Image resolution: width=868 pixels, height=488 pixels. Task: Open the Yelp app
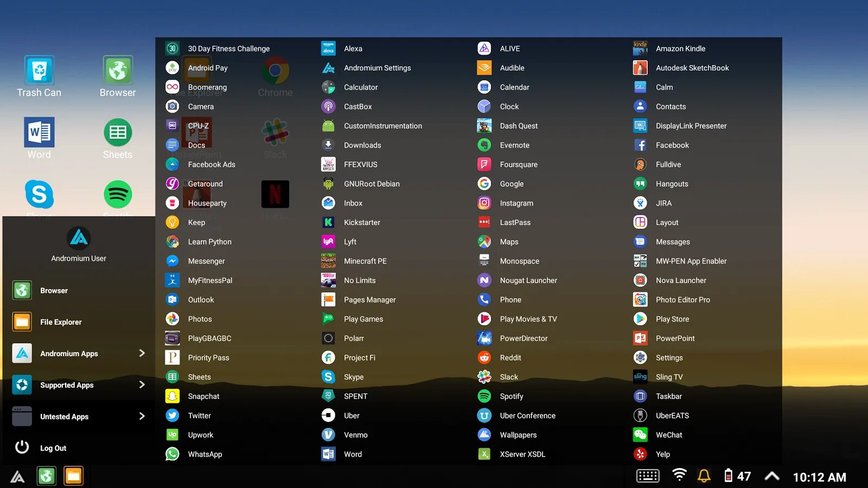pyautogui.click(x=652, y=454)
